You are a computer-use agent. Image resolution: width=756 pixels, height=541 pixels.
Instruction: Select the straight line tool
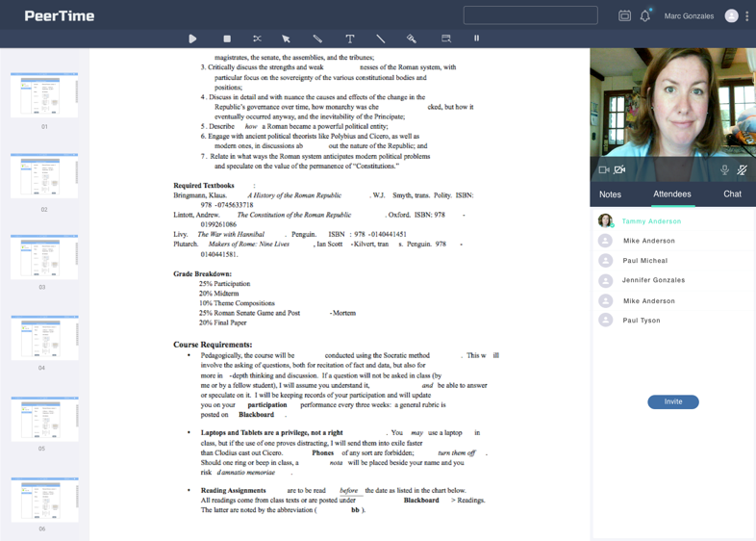tap(381, 39)
